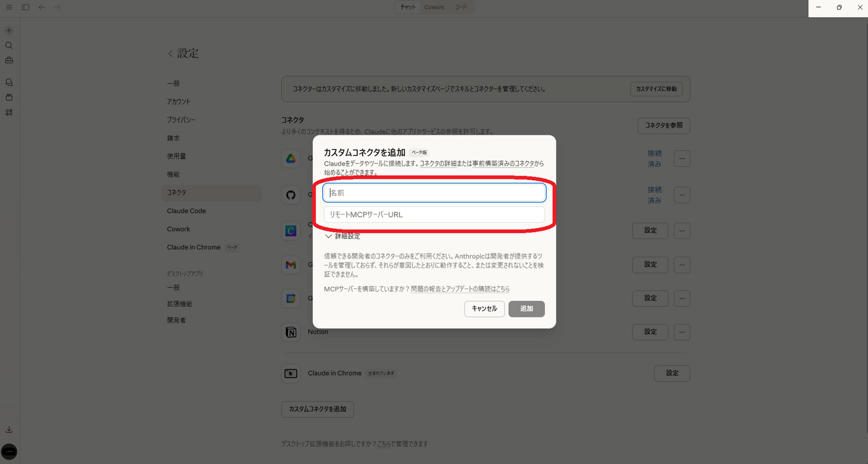
Task: Go back using chevron beside 設定
Action: 170,54
